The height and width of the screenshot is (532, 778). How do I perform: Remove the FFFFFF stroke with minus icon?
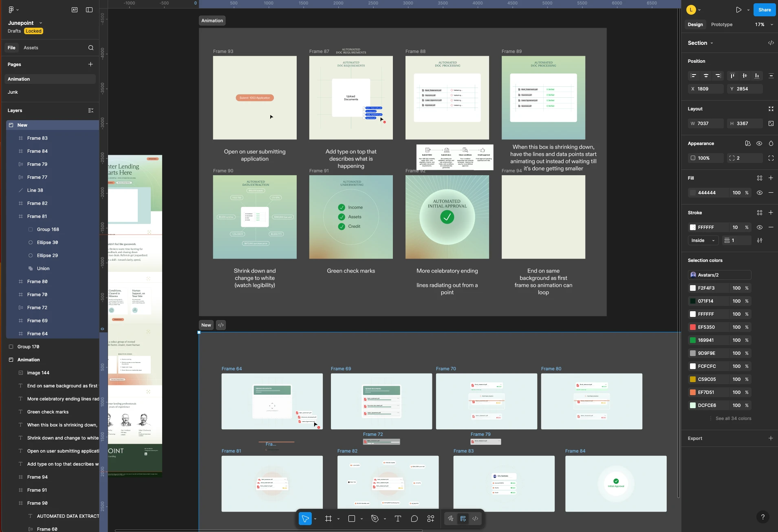point(771,227)
